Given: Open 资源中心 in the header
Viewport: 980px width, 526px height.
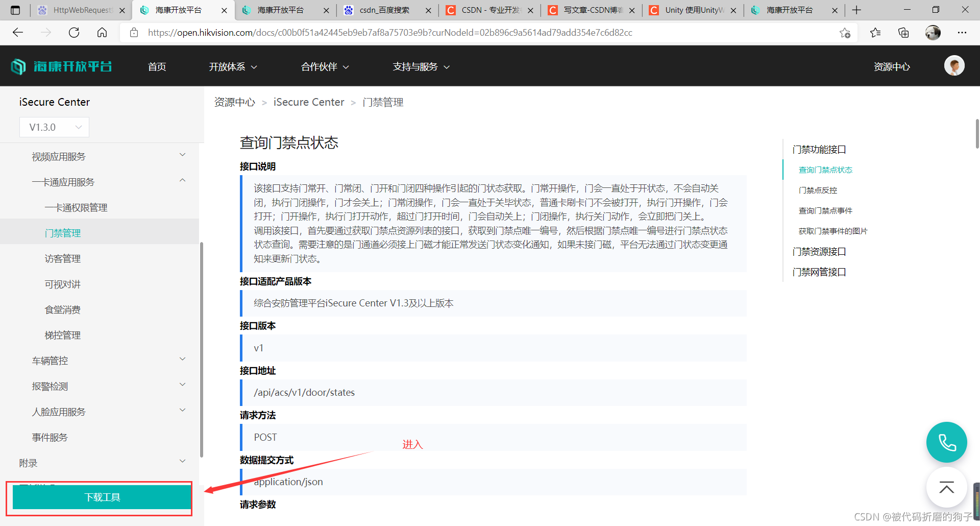Looking at the screenshot, I should point(892,67).
